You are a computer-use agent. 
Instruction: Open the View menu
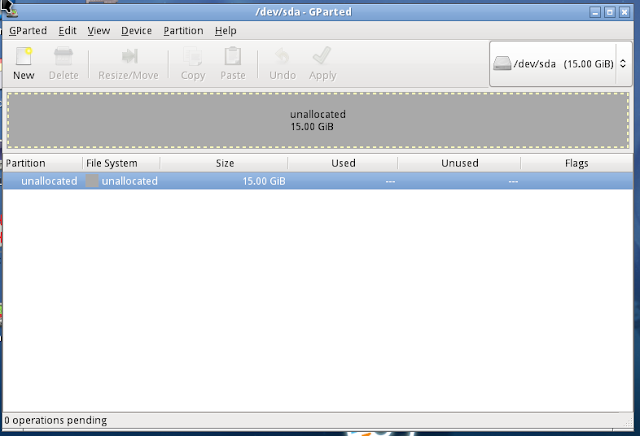pos(98,31)
